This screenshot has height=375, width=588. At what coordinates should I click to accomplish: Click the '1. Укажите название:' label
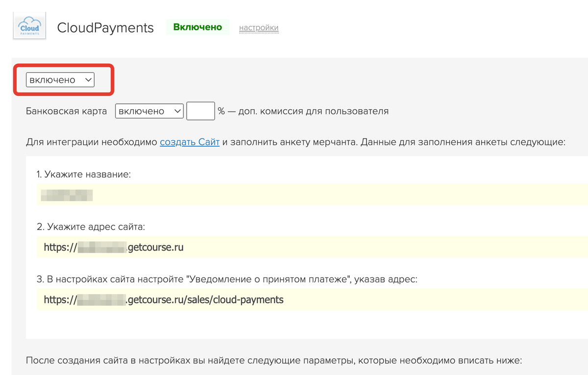84,174
